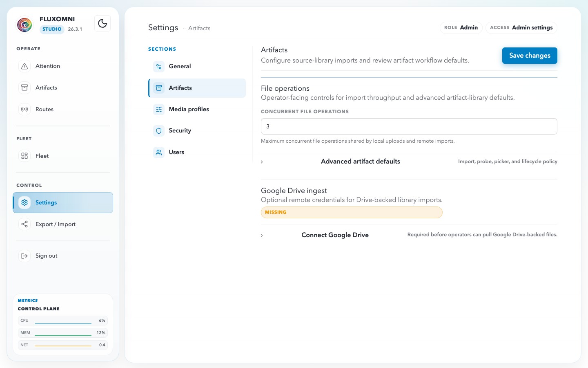Open the Attention page label

coord(48,66)
